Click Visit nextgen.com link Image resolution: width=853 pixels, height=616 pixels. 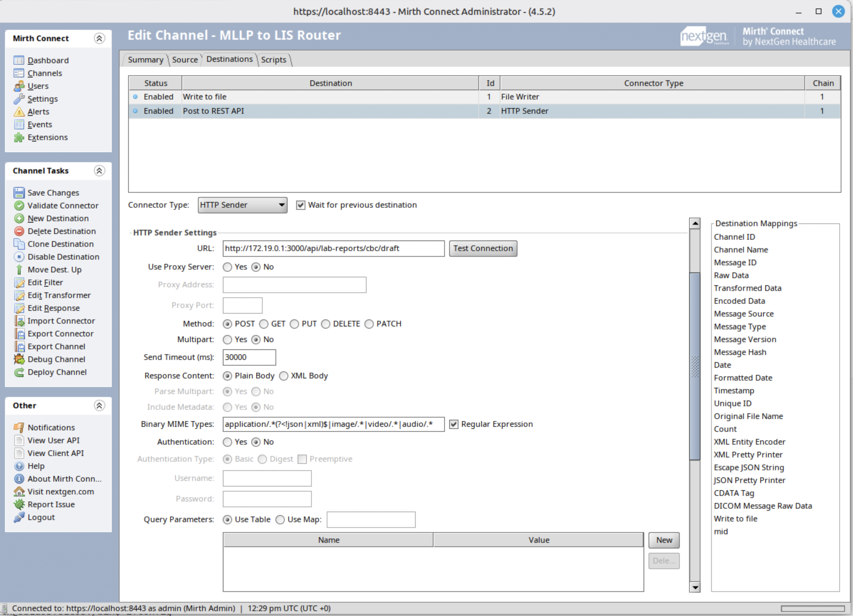click(x=60, y=491)
